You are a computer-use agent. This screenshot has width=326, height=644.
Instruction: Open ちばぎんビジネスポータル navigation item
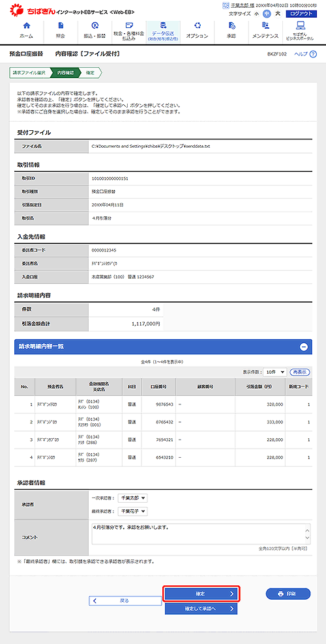[301, 31]
